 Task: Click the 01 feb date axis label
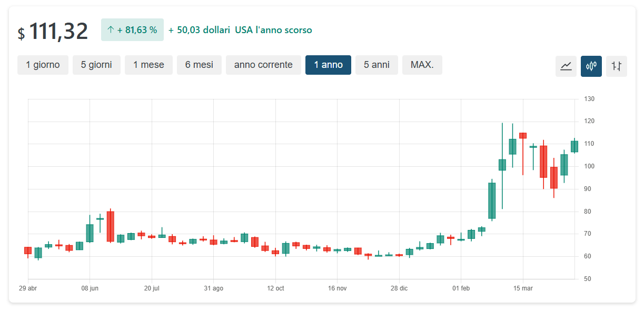click(461, 288)
